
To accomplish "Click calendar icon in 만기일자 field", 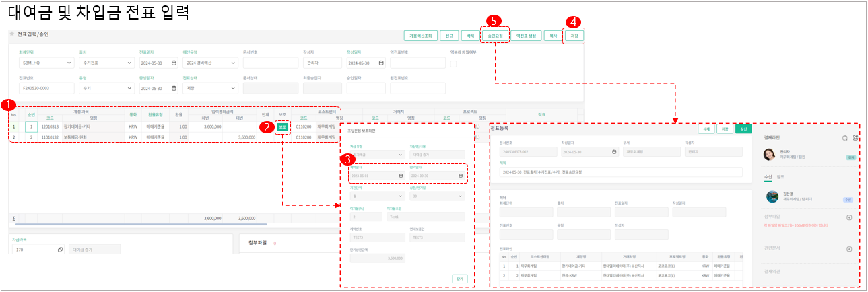I will (x=461, y=176).
